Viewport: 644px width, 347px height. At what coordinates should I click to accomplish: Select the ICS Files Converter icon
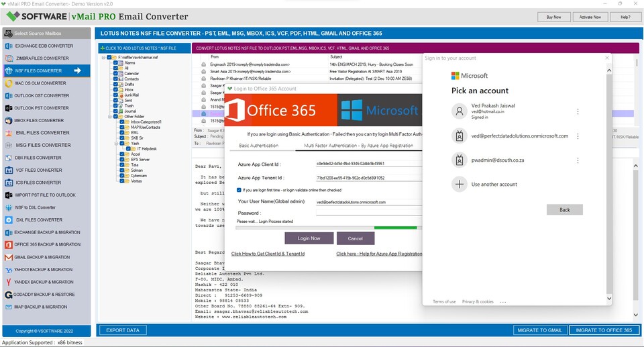pos(9,183)
